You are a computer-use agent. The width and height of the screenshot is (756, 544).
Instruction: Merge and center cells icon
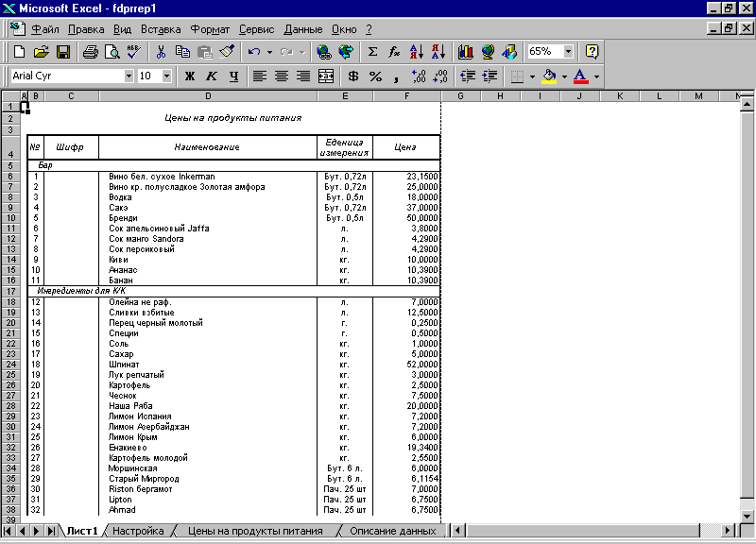point(326,76)
